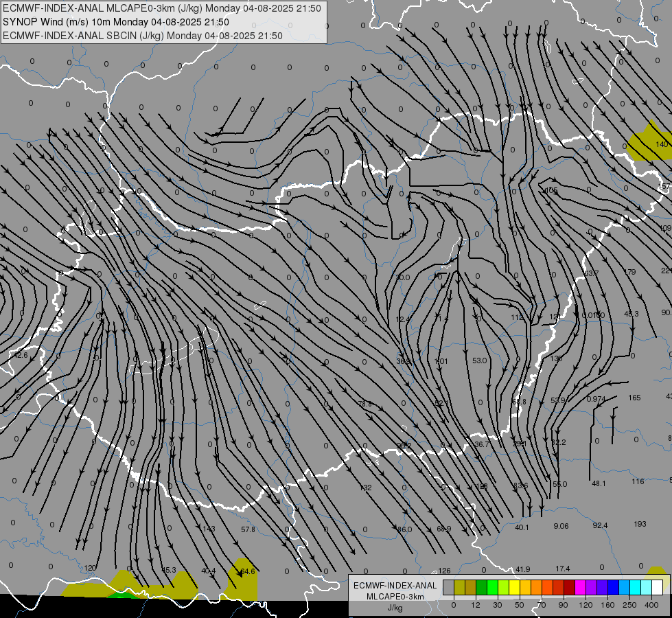Click the map value 48.1
The height and width of the screenshot is (618, 672).
click(x=599, y=483)
